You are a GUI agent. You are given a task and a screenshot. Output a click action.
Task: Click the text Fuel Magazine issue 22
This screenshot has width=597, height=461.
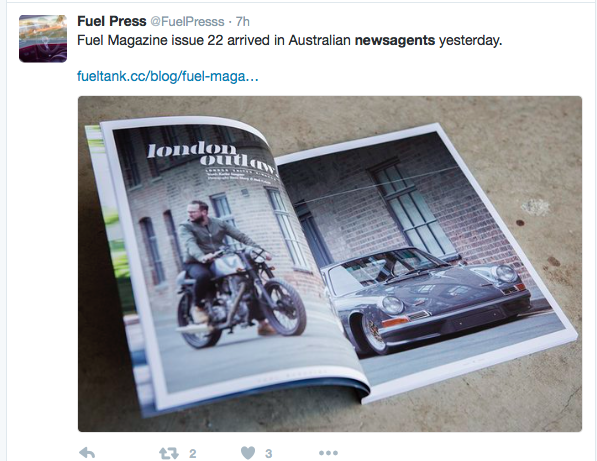click(150, 40)
